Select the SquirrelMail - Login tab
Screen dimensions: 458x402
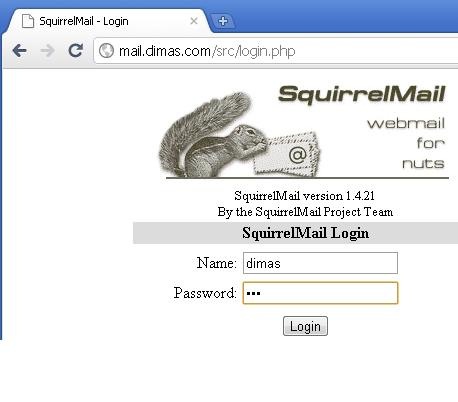click(108, 21)
